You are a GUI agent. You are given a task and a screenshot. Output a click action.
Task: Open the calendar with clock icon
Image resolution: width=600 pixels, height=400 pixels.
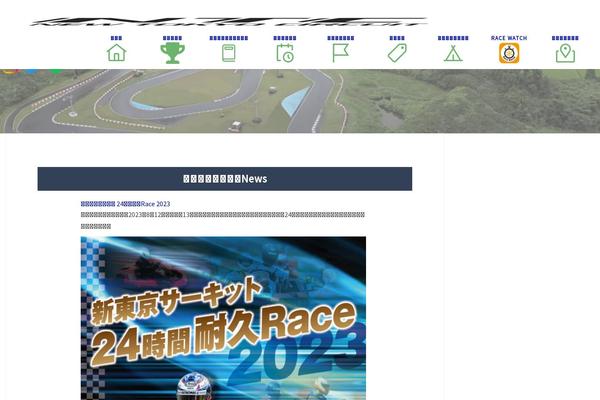[285, 53]
